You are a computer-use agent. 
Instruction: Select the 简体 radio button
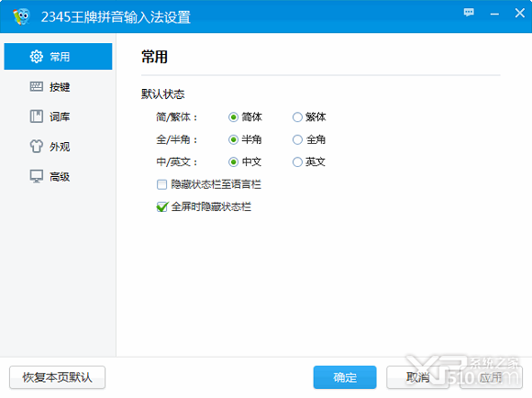point(233,117)
